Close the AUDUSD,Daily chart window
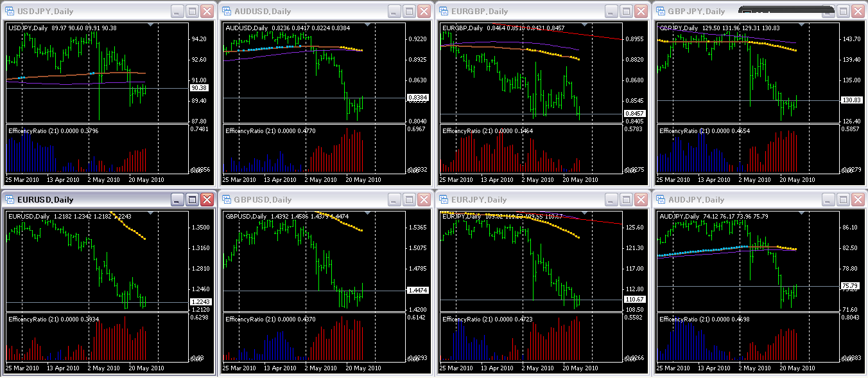 pyautogui.click(x=424, y=12)
